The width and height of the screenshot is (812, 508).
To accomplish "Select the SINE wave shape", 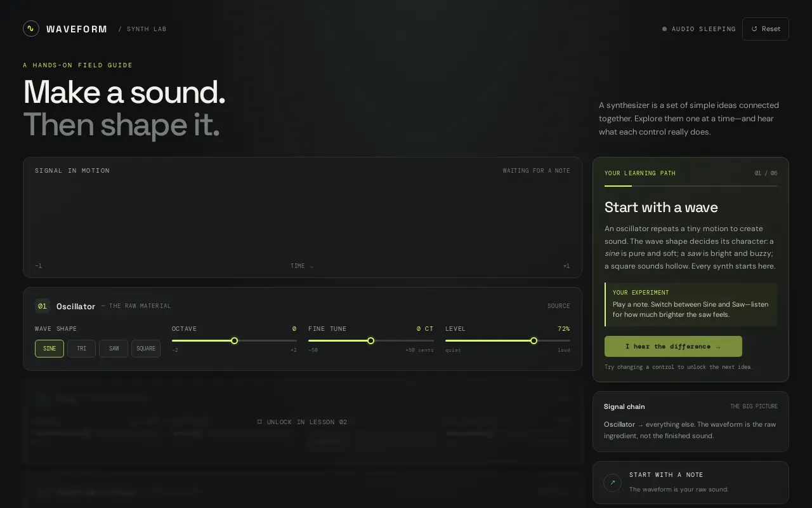I will pyautogui.click(x=49, y=349).
